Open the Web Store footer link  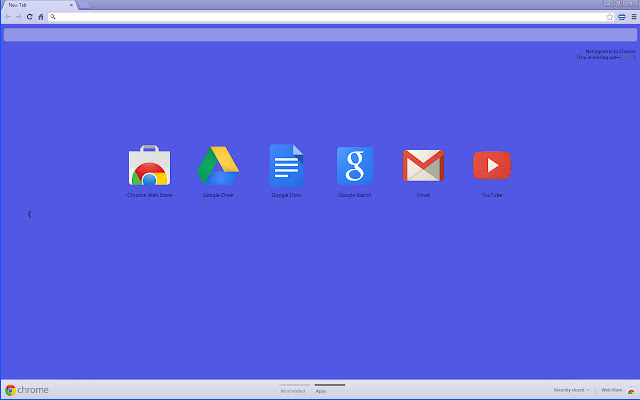coord(611,390)
